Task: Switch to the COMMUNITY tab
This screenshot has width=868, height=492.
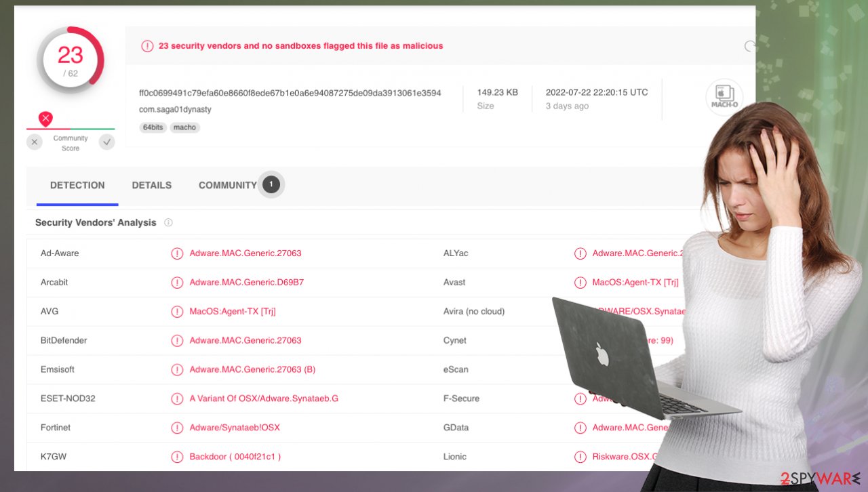Action: [227, 185]
